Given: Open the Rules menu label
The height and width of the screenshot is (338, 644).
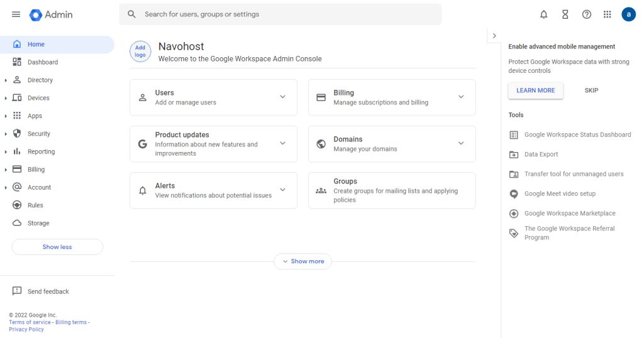Looking at the screenshot, I should [x=35, y=205].
